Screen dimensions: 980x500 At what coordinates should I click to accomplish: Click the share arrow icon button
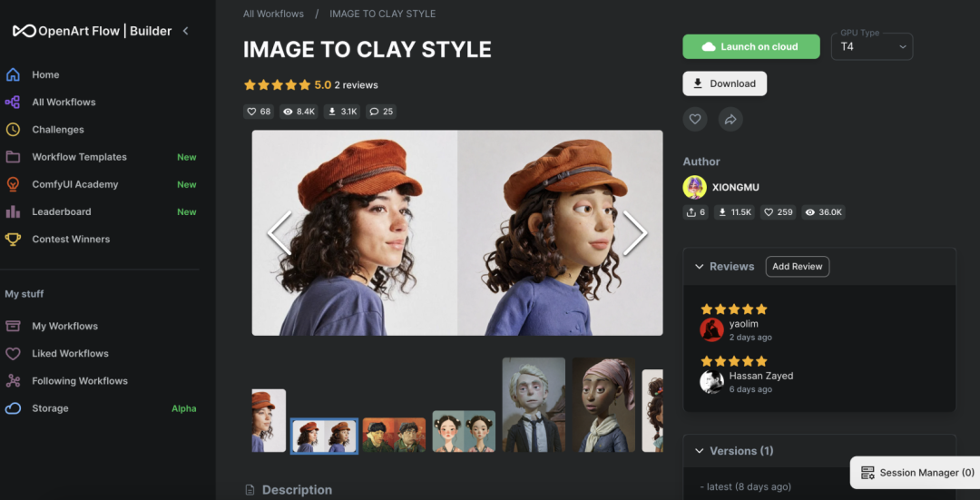click(730, 120)
